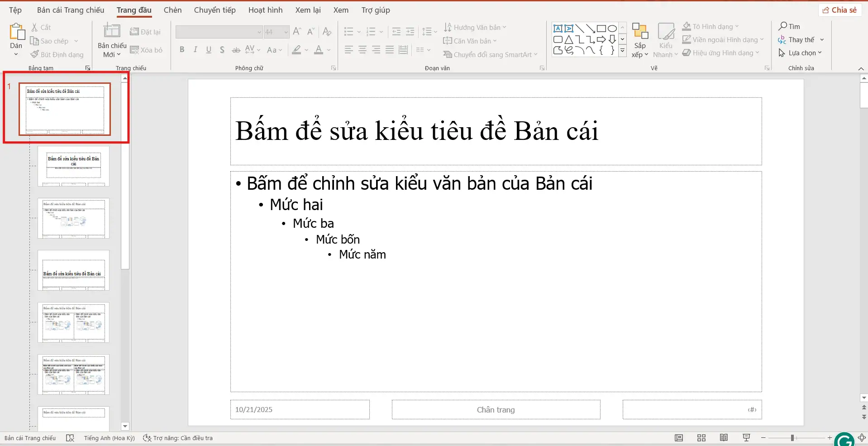Insert a right Arrow shape from the gallery
The image size is (868, 446).
[x=601, y=39]
